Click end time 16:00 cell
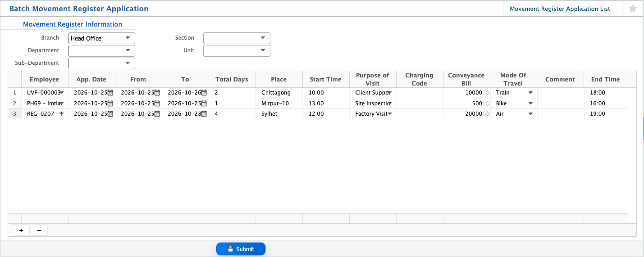This screenshot has height=257, width=644. pyautogui.click(x=606, y=103)
